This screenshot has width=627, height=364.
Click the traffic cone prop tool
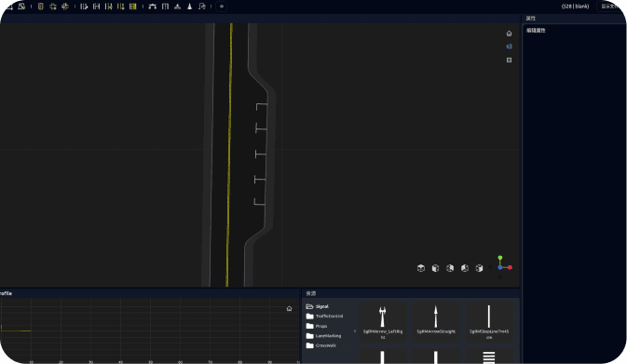coord(189,7)
